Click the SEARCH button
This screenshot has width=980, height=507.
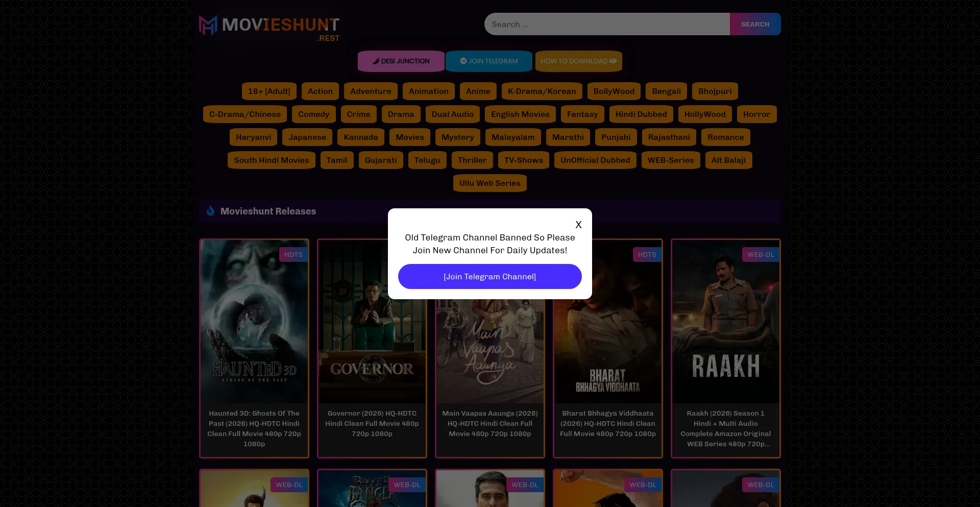click(x=755, y=24)
